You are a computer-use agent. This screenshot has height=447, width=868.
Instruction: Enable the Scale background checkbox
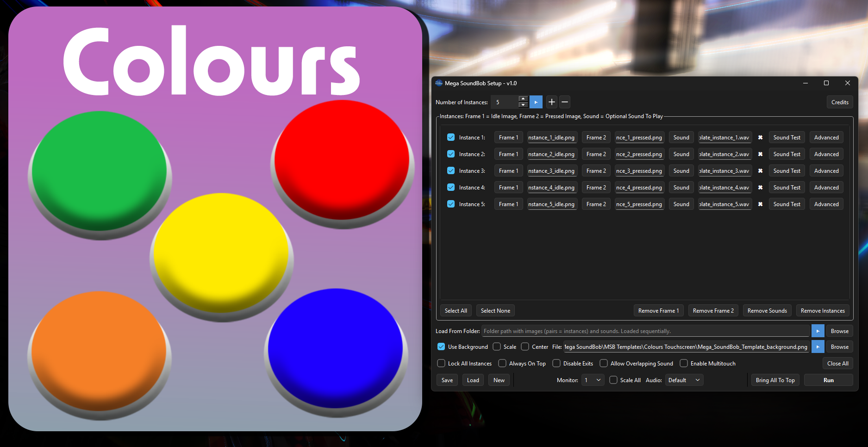point(497,347)
